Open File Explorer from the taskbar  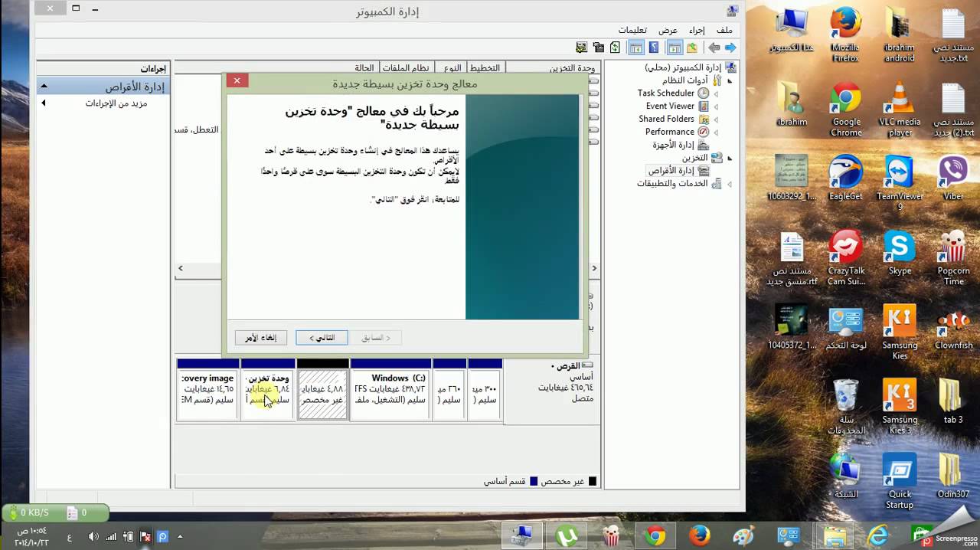834,535
